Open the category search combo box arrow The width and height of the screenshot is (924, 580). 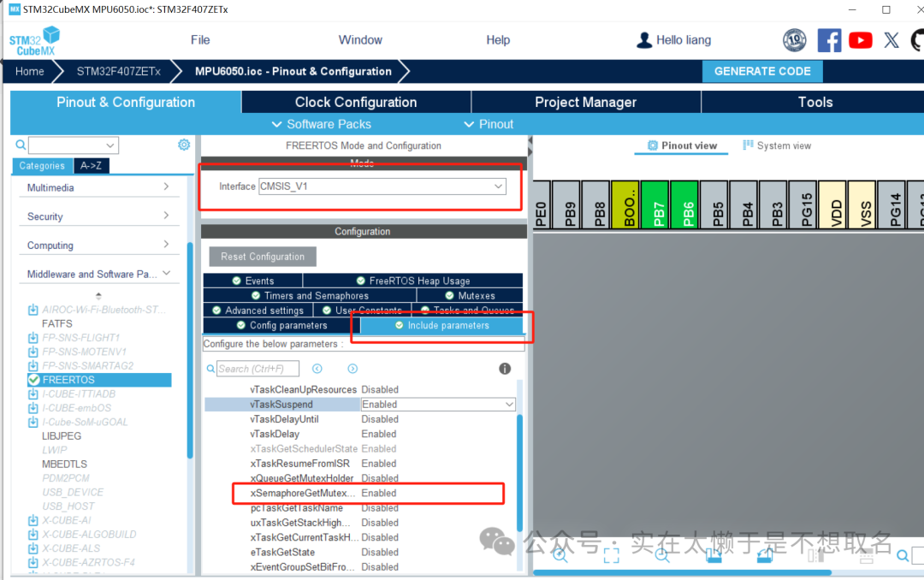(110, 145)
